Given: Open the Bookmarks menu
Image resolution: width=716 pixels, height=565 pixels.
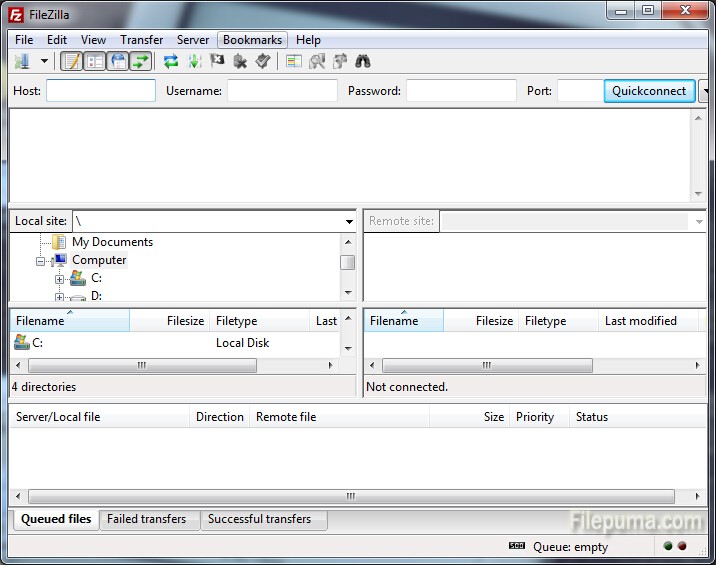Looking at the screenshot, I should [252, 40].
